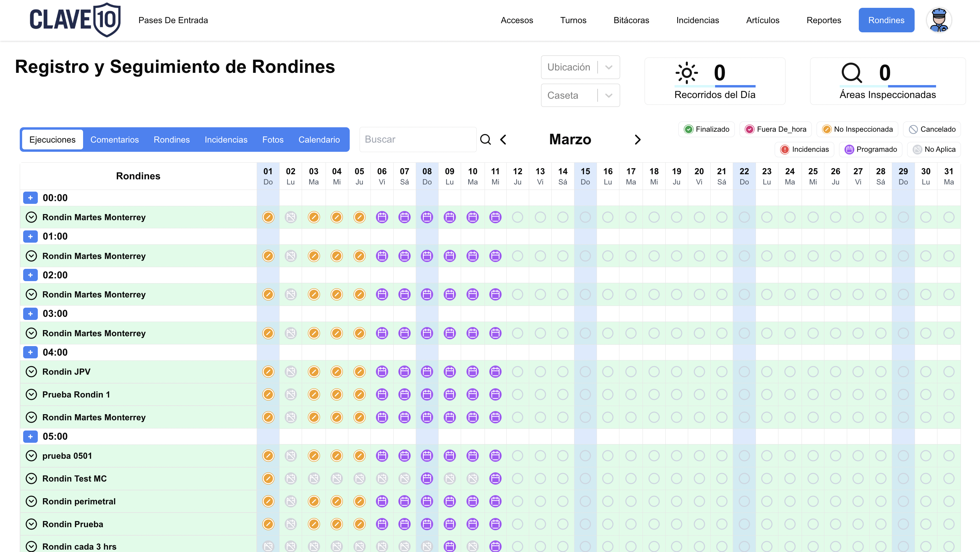Click Programado icon on day 06, Prueba Rondin 1
The image size is (980, 552).
pyautogui.click(x=382, y=394)
